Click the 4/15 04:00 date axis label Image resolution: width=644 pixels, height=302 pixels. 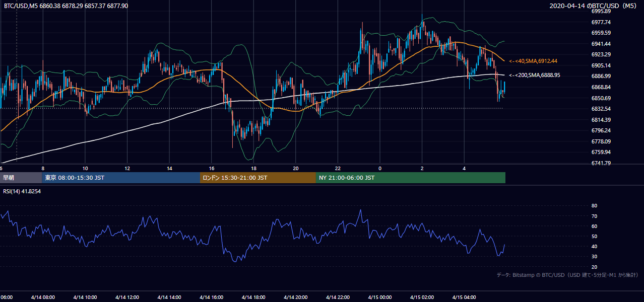(464, 297)
